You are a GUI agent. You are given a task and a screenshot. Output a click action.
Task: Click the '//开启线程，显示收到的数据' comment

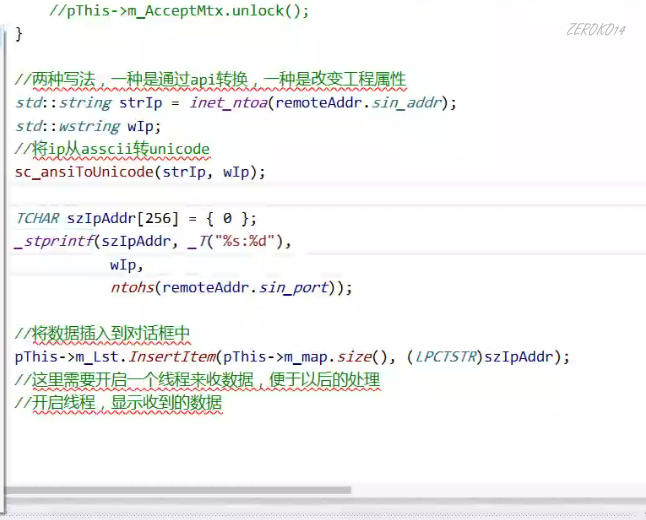click(x=119, y=403)
